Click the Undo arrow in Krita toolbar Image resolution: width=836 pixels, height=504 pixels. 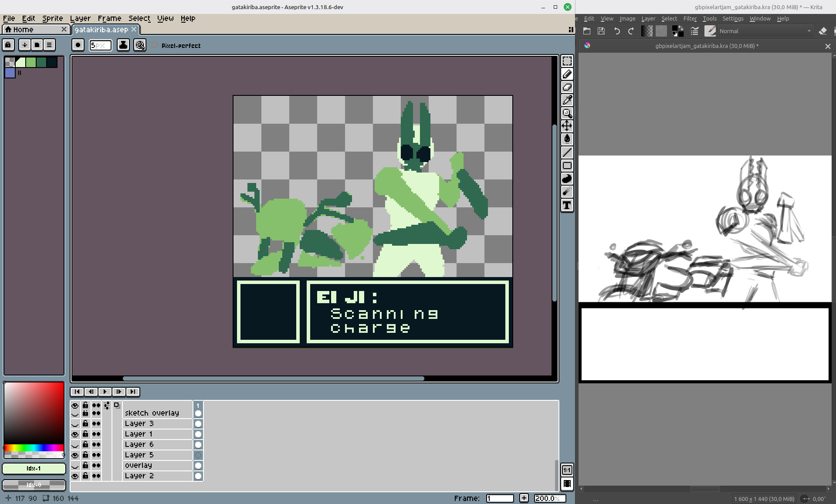pyautogui.click(x=617, y=31)
